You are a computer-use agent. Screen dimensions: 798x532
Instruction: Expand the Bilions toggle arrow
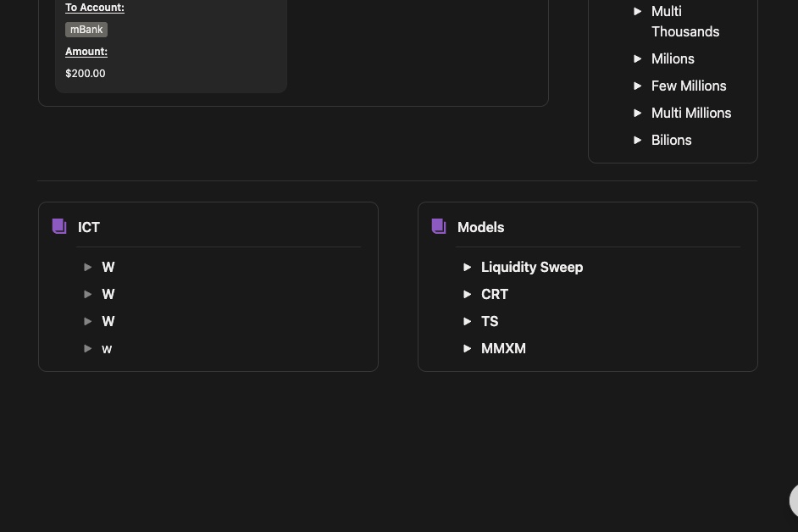click(x=638, y=140)
